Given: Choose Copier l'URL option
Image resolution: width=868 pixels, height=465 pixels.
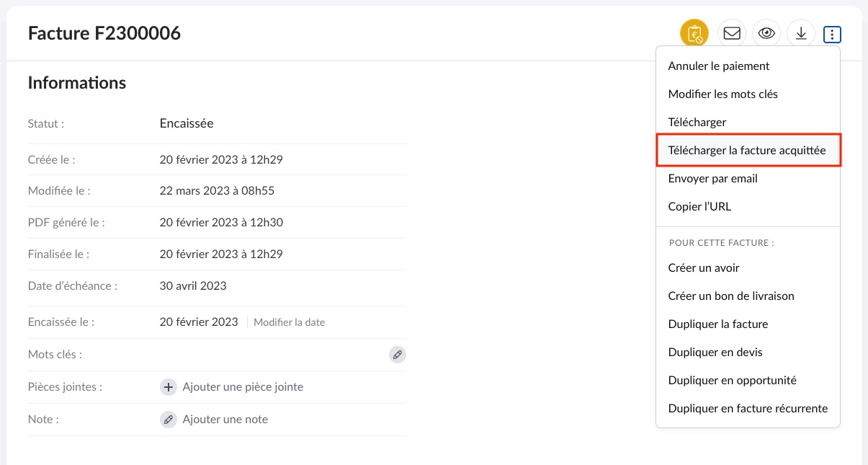Looking at the screenshot, I should (x=699, y=207).
